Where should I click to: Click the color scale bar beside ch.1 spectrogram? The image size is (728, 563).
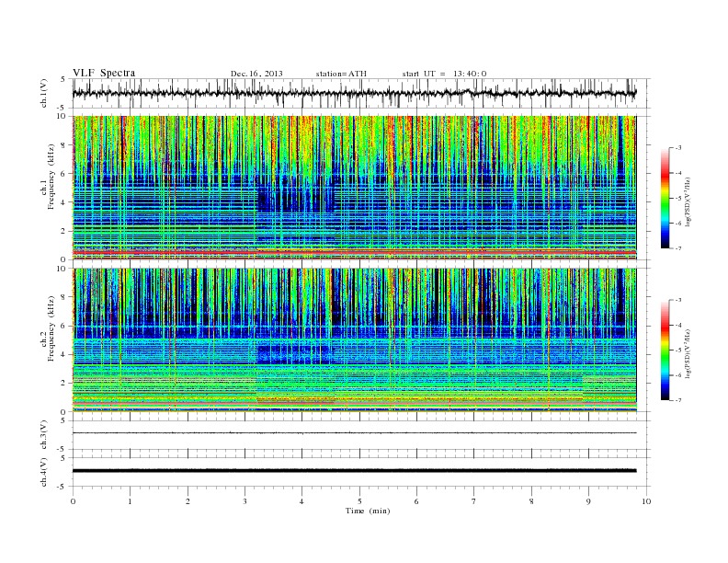click(665, 198)
